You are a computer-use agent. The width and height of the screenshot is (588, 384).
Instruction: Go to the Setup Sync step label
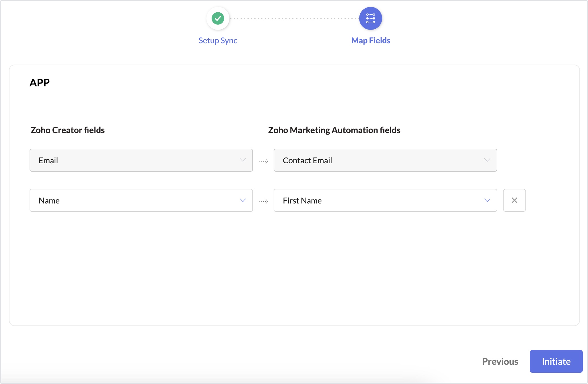pyautogui.click(x=218, y=40)
